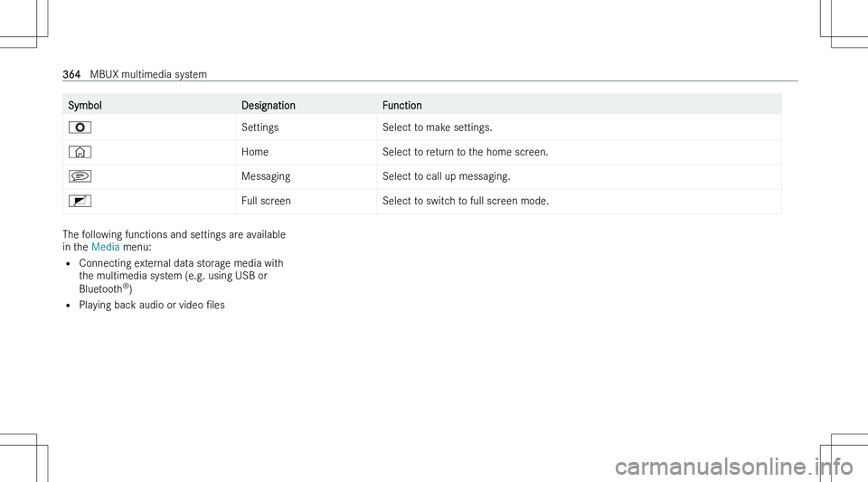
Task: Click 'Select to return to the home screen'
Action: [465, 152]
